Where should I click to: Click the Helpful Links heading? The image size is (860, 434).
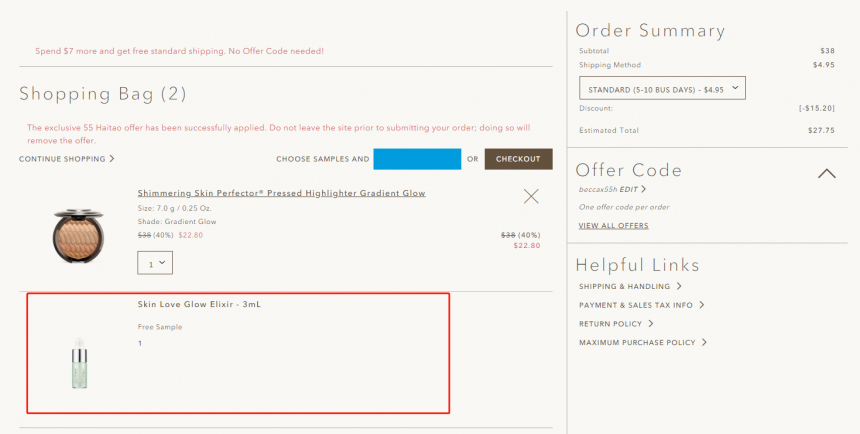pos(637,266)
